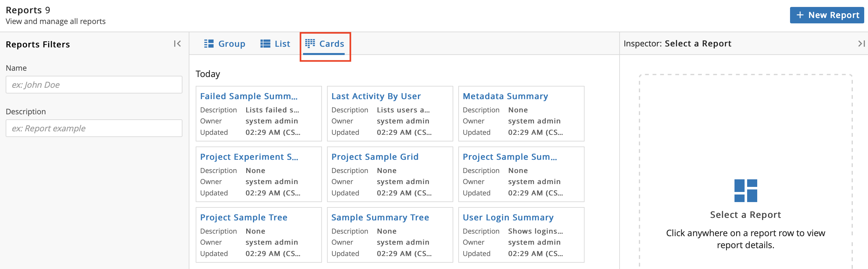
Task: Click system admin owner on User Login Summary card
Action: 534,242
